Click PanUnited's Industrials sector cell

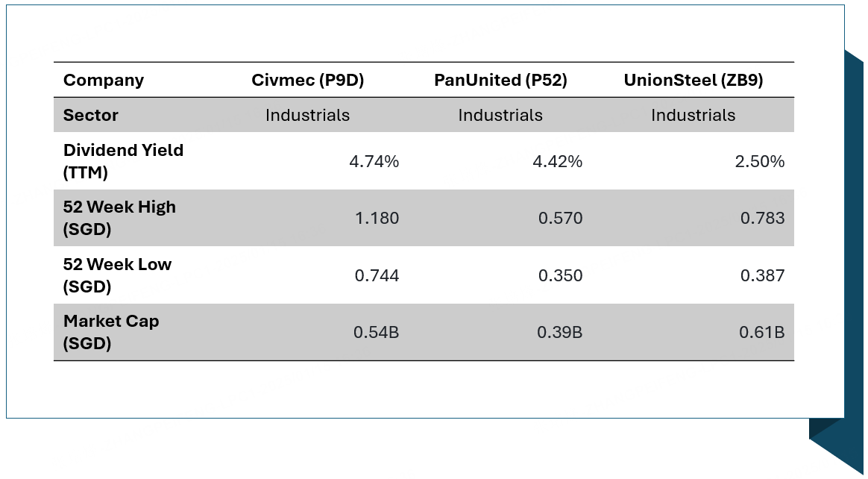500,116
